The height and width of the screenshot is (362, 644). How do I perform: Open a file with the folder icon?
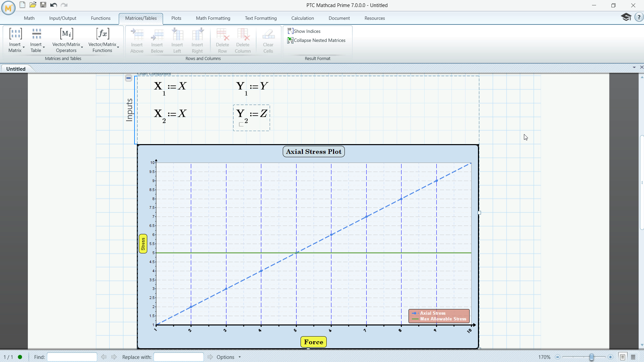[33, 5]
